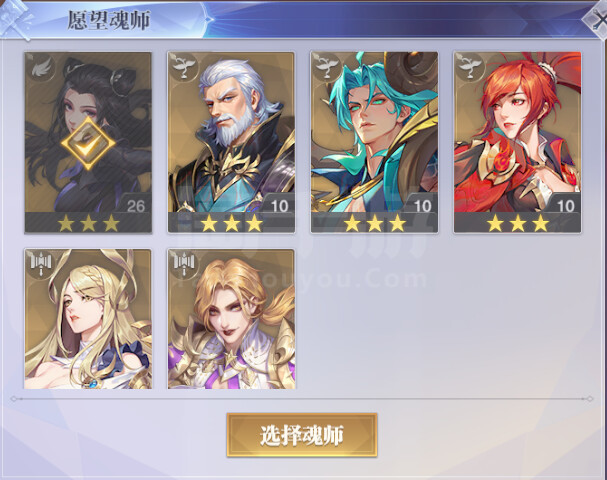The width and height of the screenshot is (607, 480).
Task: Click faction emblem on white-bearded hero card
Action: [x=183, y=67]
